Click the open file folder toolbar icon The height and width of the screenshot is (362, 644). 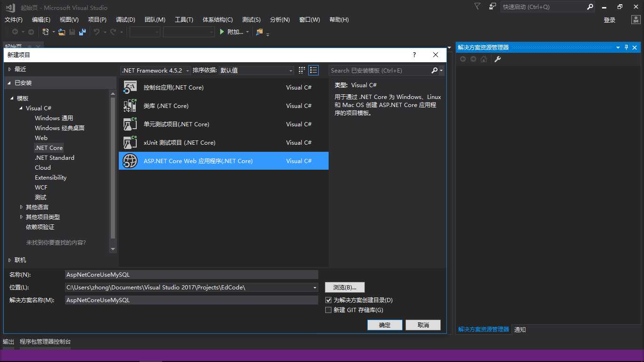tap(61, 32)
